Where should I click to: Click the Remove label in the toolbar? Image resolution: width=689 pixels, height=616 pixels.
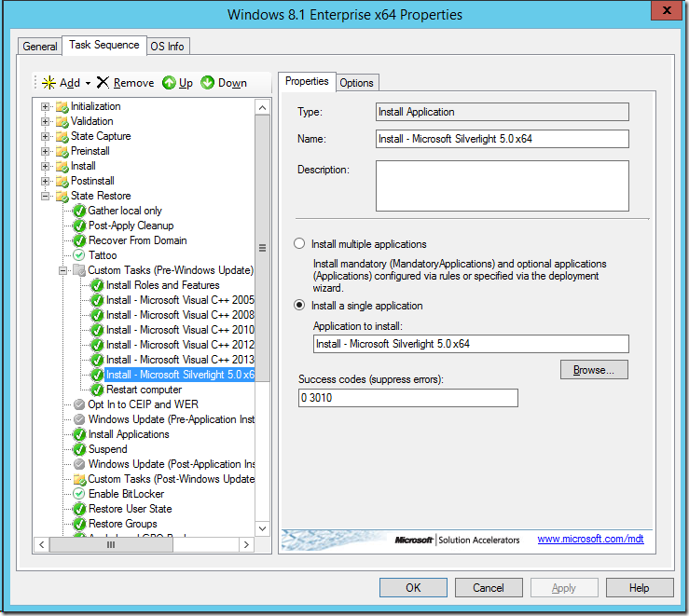[133, 83]
